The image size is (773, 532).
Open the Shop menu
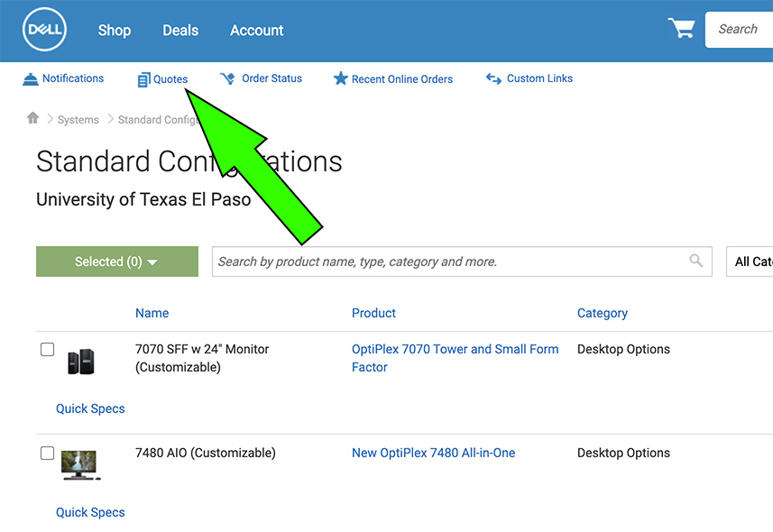115,31
